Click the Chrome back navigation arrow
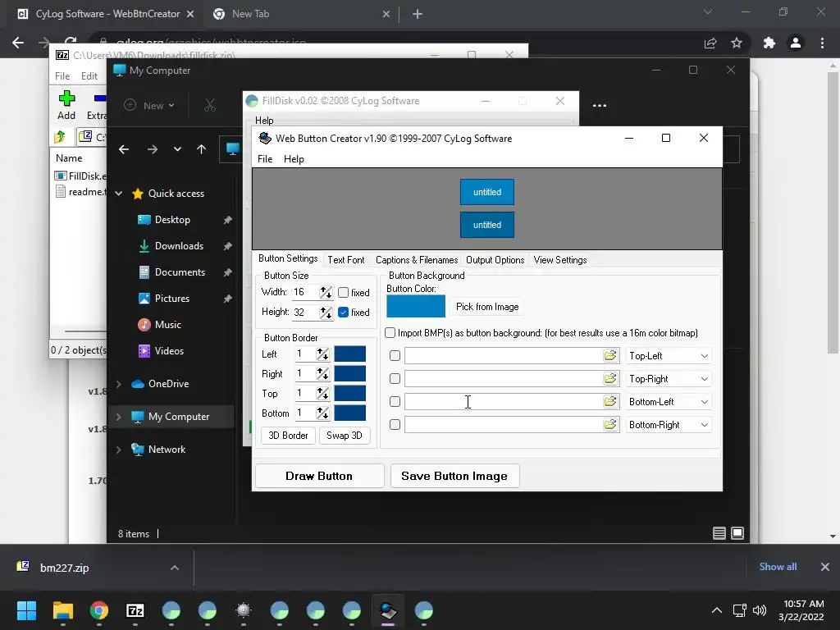 coord(18,43)
